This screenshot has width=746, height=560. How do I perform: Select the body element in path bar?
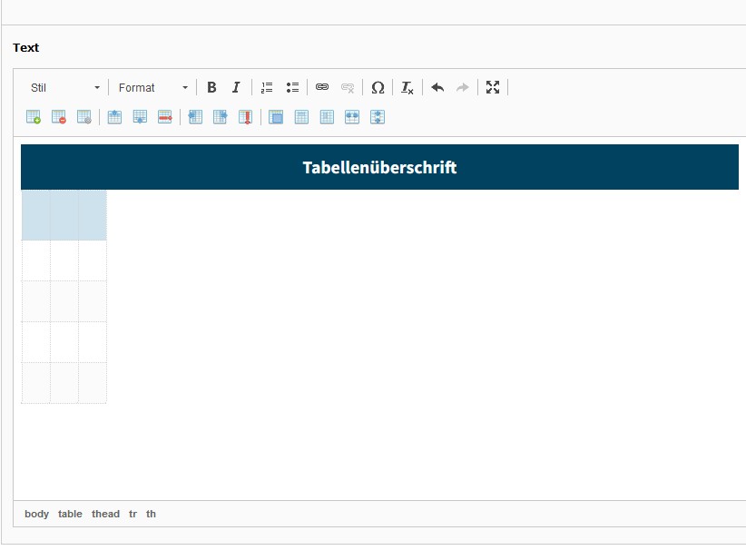[37, 514]
